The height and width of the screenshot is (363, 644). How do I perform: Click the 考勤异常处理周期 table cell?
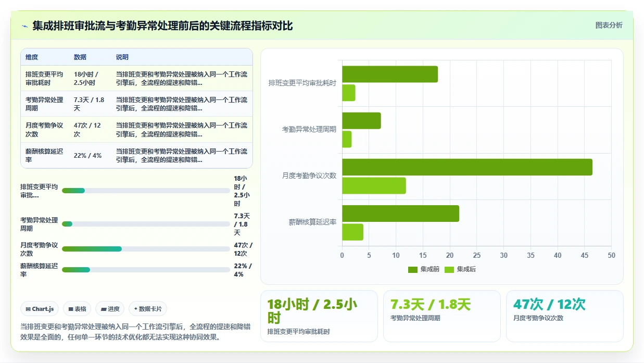tap(45, 104)
